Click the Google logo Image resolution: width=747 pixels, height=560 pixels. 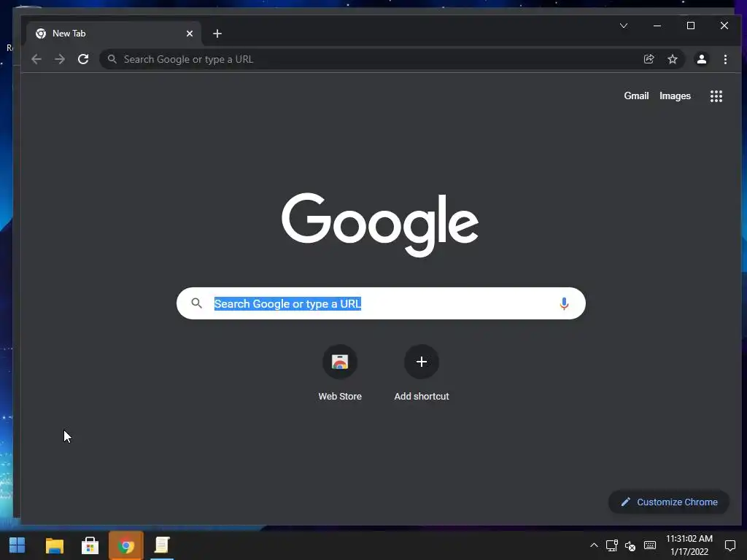[379, 225]
